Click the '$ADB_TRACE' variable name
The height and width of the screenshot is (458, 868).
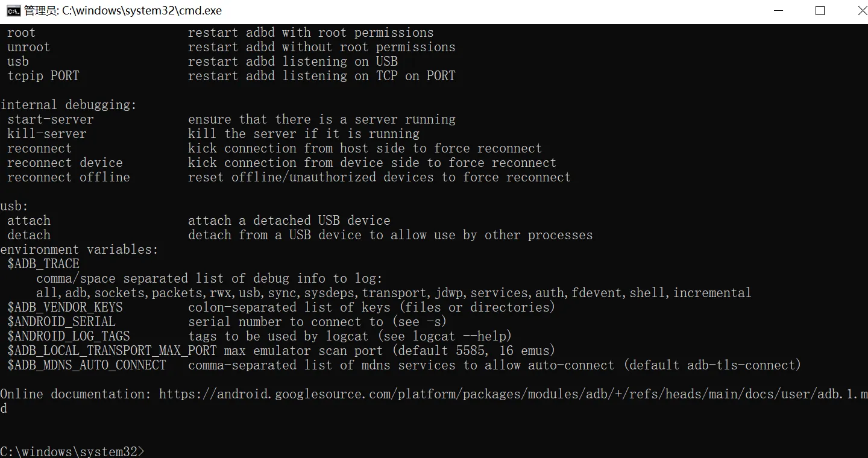(43, 264)
